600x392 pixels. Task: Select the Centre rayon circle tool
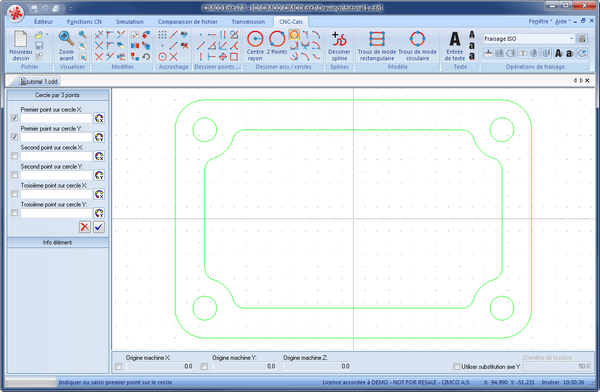(x=255, y=46)
